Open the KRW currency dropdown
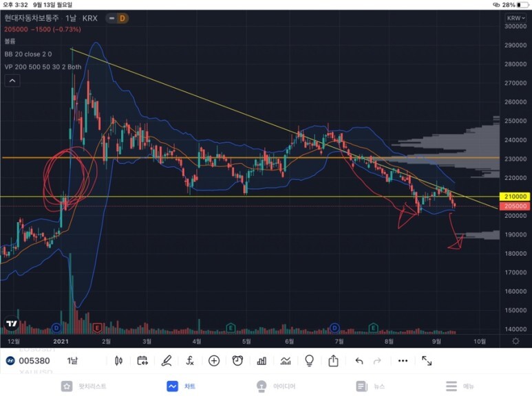The width and height of the screenshot is (532, 398). 515,18
